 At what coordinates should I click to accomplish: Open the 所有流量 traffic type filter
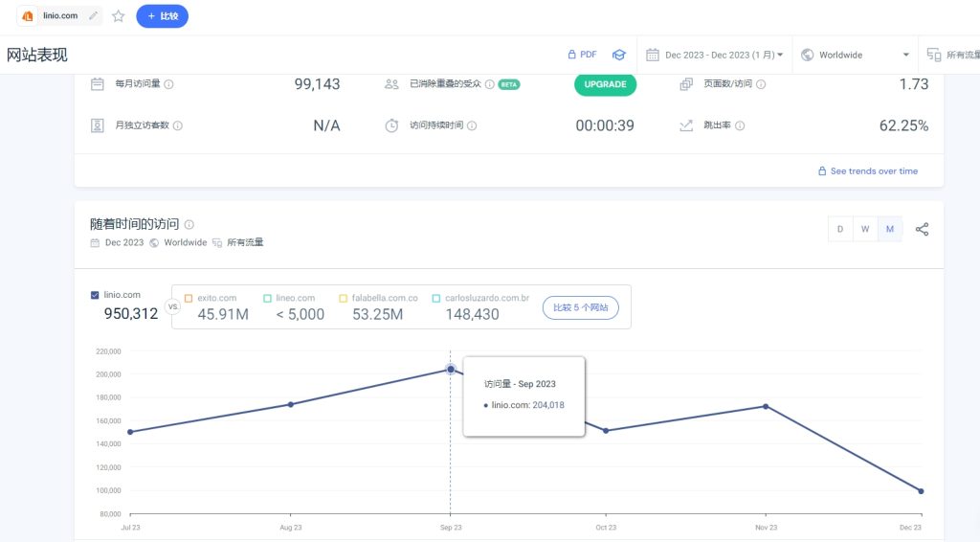tap(953, 55)
